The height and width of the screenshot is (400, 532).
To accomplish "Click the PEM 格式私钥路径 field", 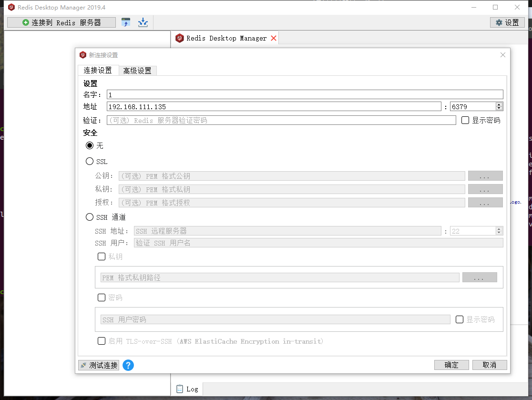I will (280, 277).
